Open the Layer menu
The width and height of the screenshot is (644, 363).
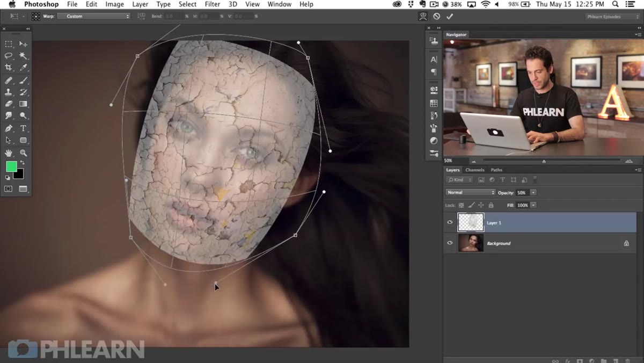(140, 4)
